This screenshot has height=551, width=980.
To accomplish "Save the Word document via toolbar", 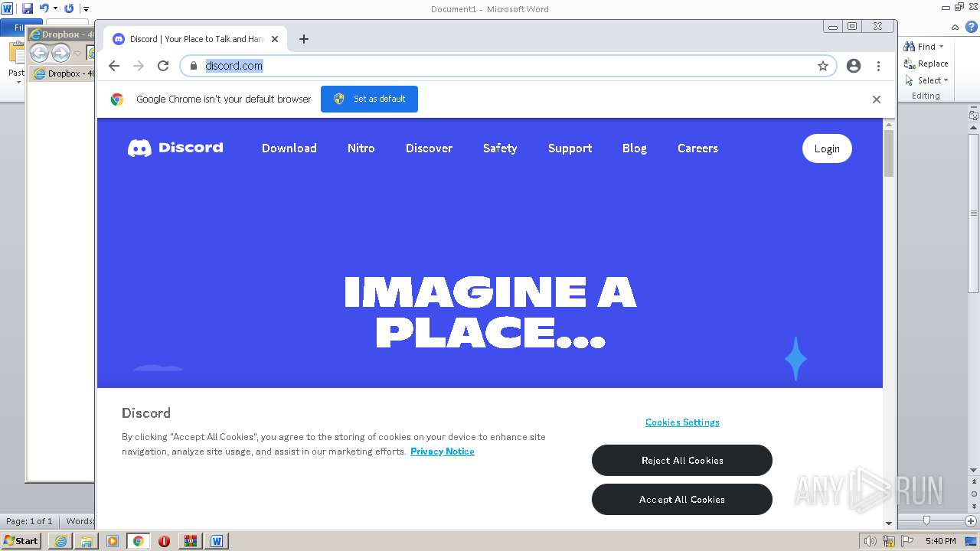I will pos(28,8).
